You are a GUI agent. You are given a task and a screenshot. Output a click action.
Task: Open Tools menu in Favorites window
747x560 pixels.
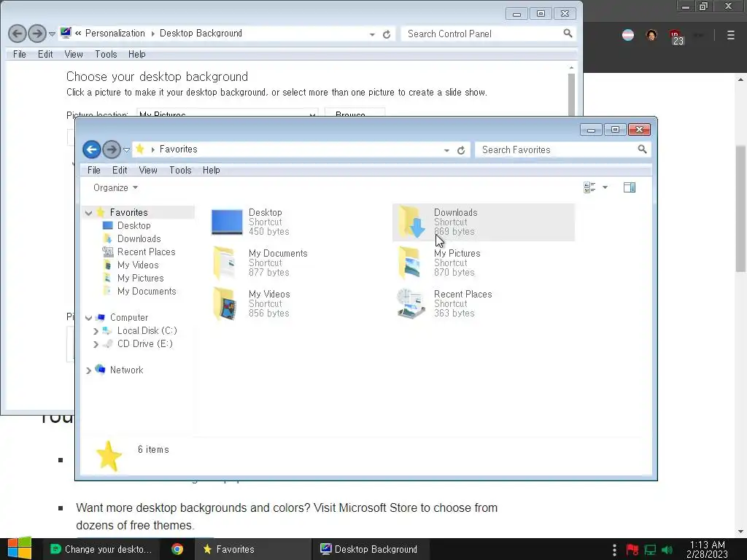pos(180,170)
